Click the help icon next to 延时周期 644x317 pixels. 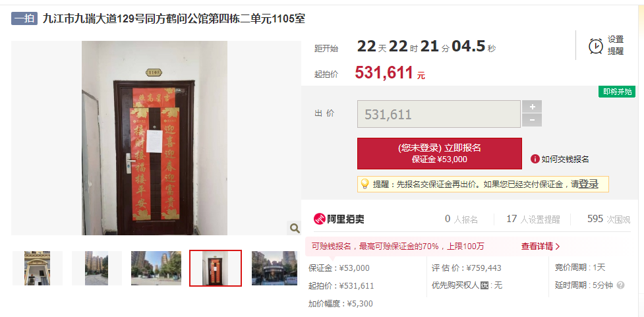pos(620,285)
